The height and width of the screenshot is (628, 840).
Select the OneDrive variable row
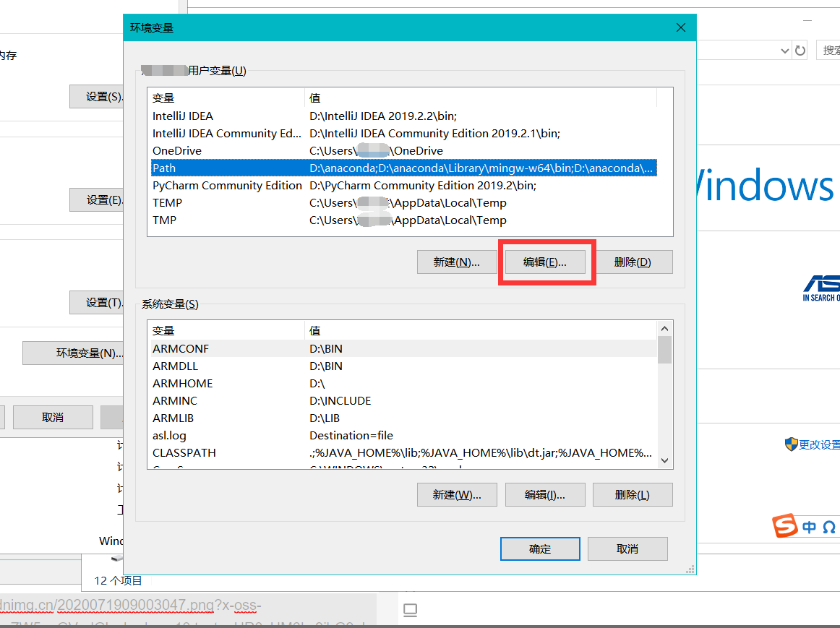point(404,150)
